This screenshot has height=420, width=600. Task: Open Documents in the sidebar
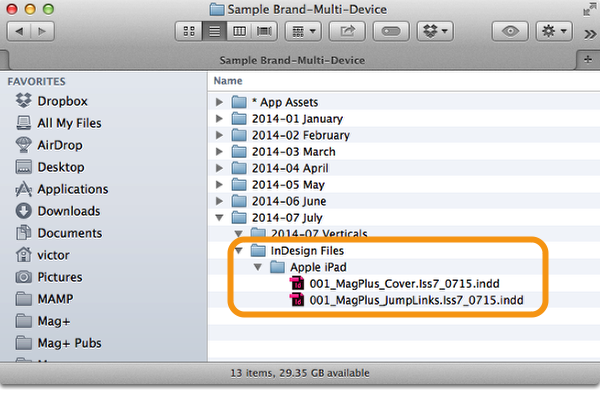(x=59, y=233)
